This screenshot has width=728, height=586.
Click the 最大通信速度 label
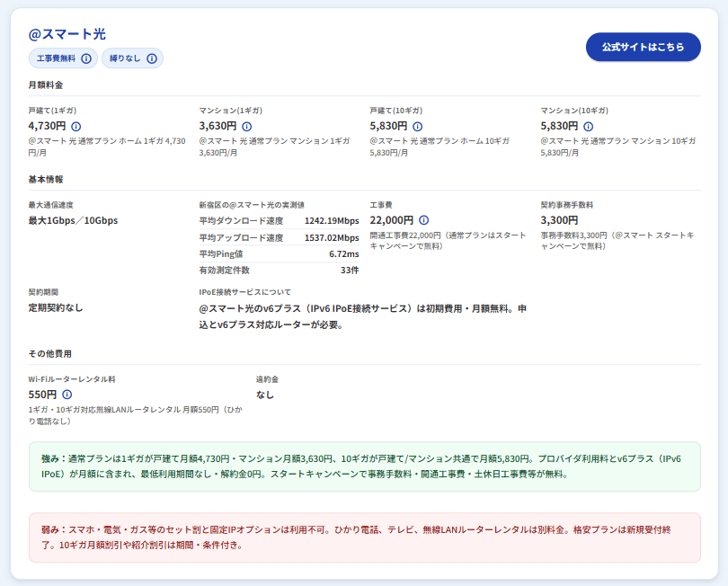pos(50,205)
